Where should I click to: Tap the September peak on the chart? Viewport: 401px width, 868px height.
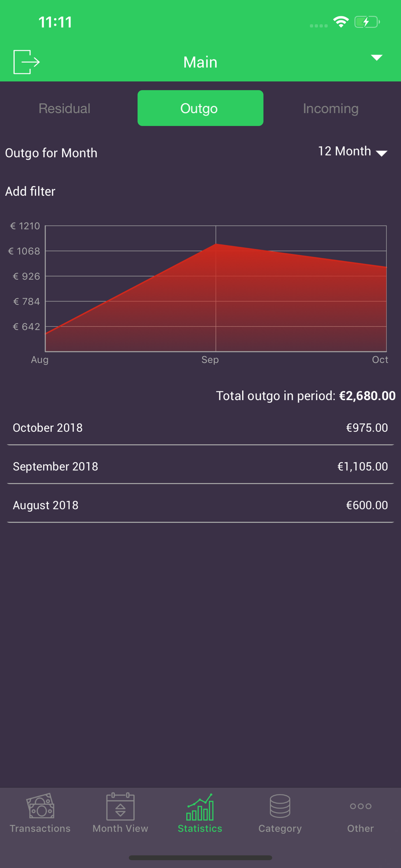(216, 244)
